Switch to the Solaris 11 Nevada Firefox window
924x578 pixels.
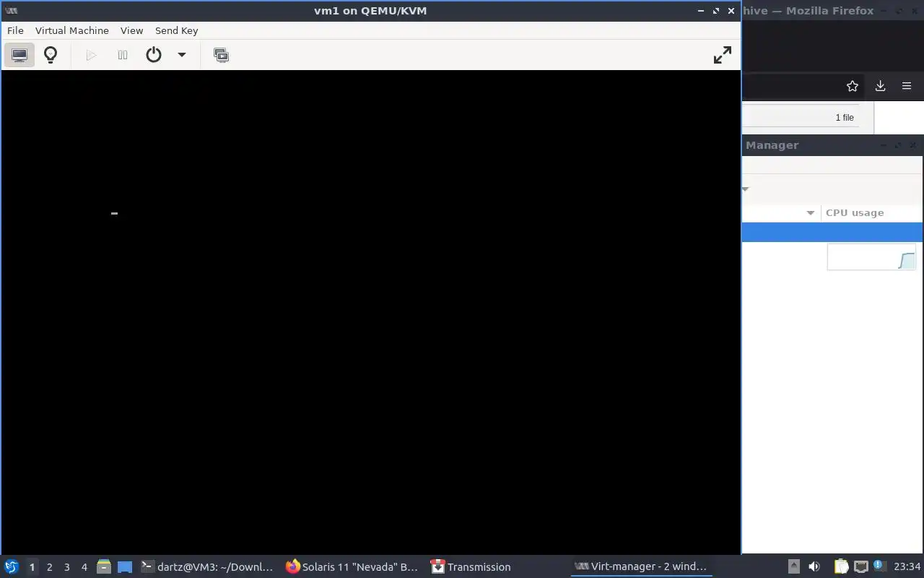coord(352,567)
